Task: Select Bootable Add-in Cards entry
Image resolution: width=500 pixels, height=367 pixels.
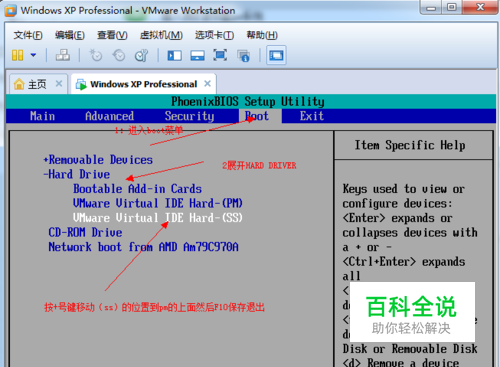Action: [137, 189]
